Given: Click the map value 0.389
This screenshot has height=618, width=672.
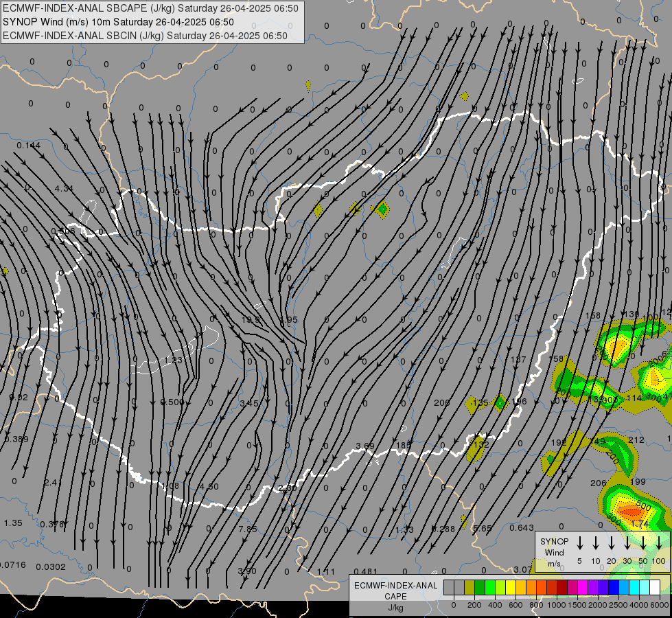Looking at the screenshot, I should coord(16,439).
